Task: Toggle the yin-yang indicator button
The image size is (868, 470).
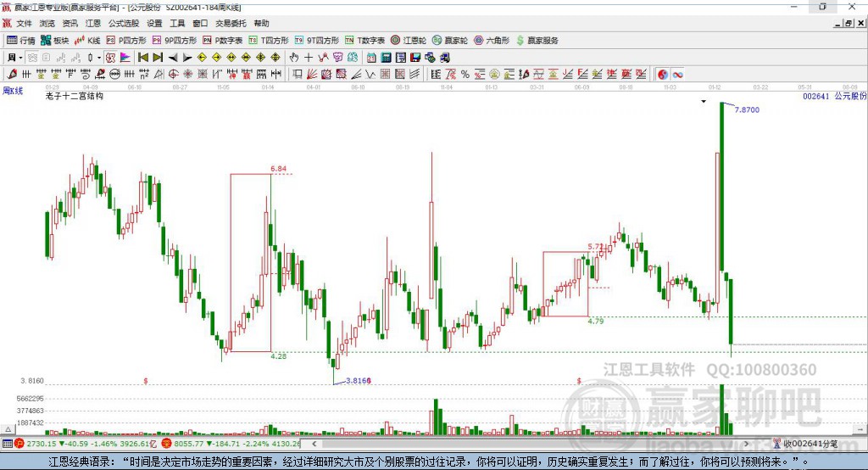Action: [663, 75]
